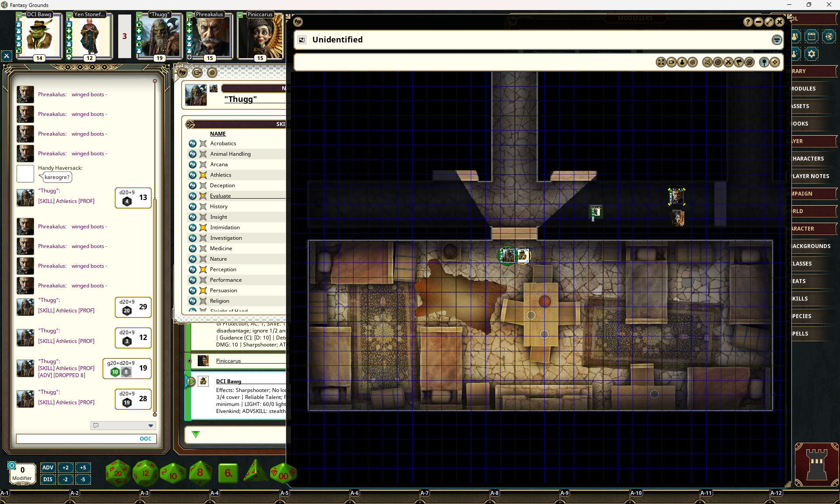This screenshot has width=840, height=504.
Task: Toggle the DIS disadvantage button
Action: pyautogui.click(x=48, y=479)
